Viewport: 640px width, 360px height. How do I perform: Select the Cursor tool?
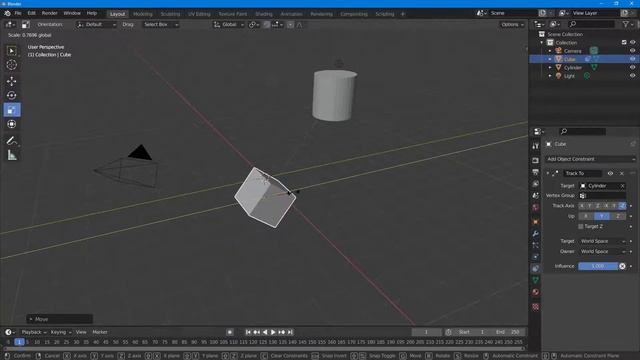coord(12,65)
